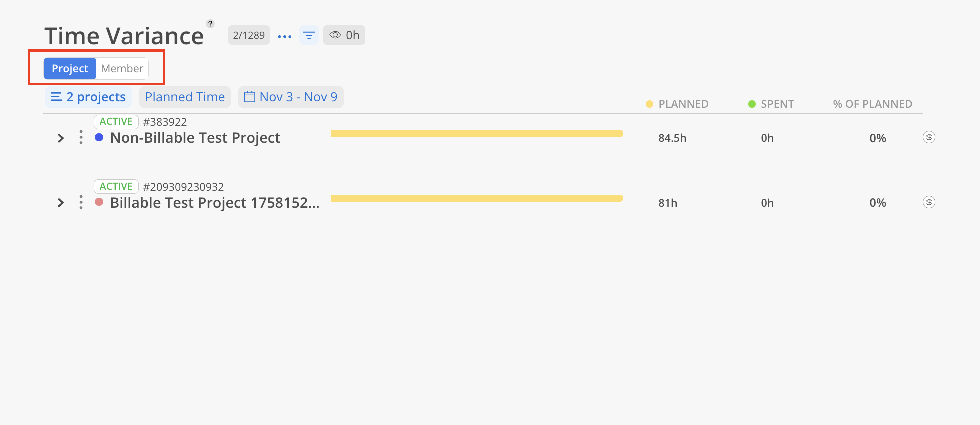980x425 pixels.
Task: Toggle the eye 0h visibility button
Action: (x=344, y=35)
